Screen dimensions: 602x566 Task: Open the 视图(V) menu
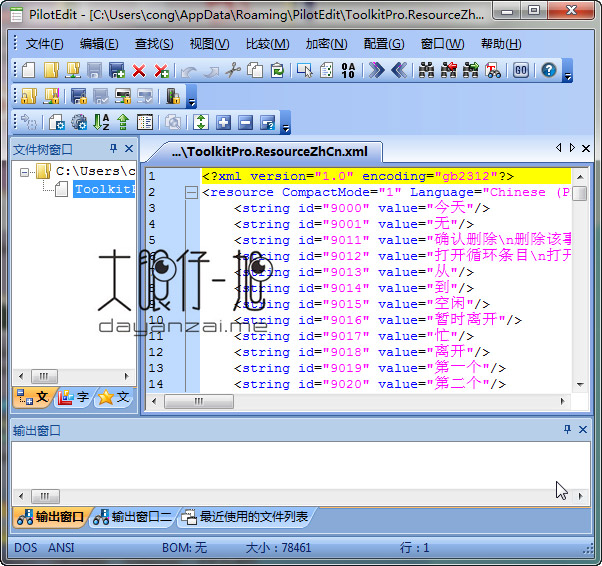210,44
